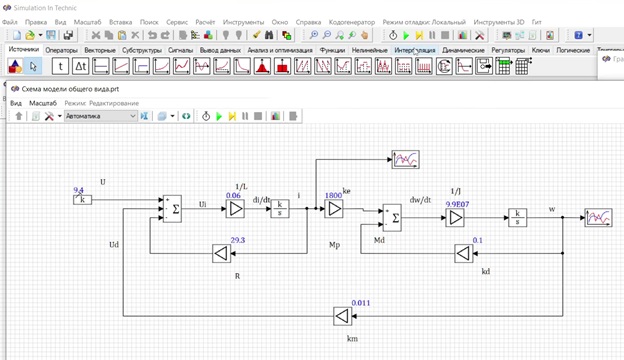Pick the Δt time step source block
The image size is (624, 360).
point(81,66)
